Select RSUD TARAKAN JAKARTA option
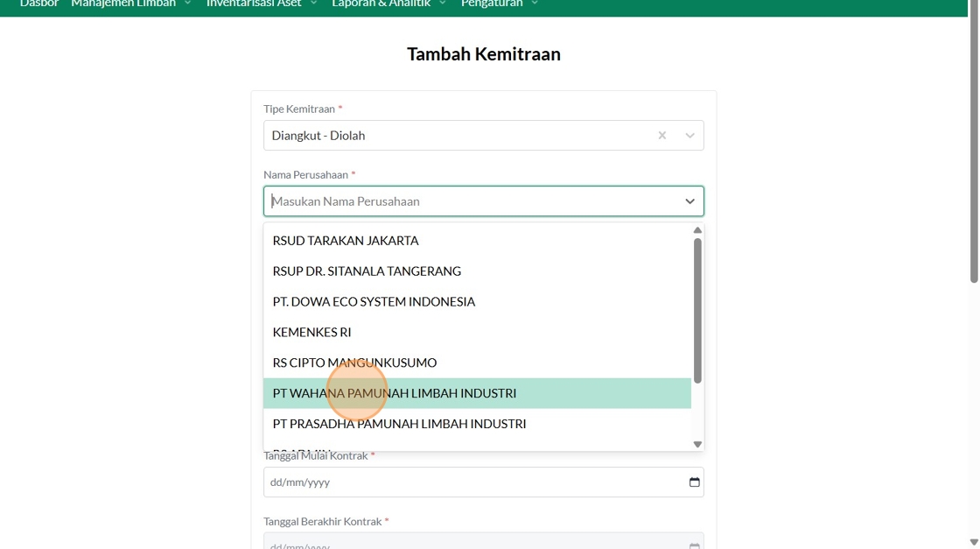 click(477, 241)
